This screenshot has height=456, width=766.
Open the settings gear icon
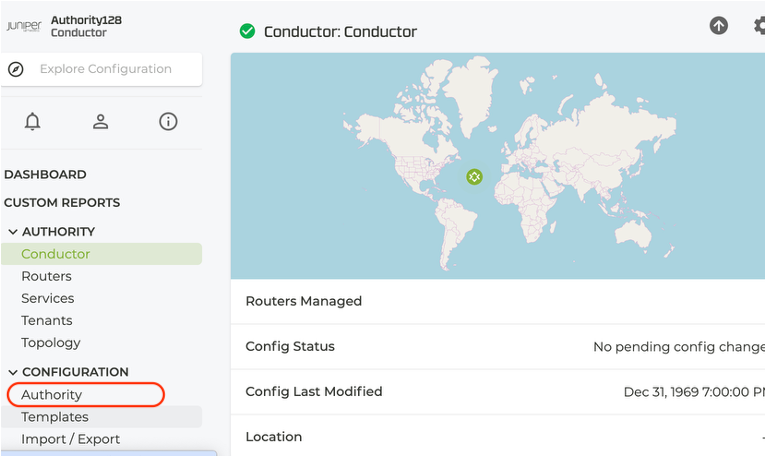pyautogui.click(x=760, y=25)
